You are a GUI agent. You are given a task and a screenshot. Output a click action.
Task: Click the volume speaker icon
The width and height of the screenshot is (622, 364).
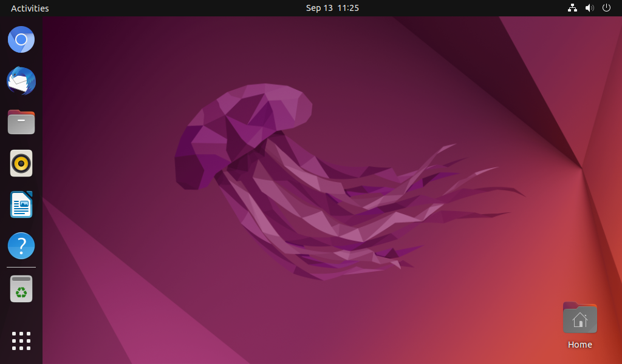(x=589, y=8)
